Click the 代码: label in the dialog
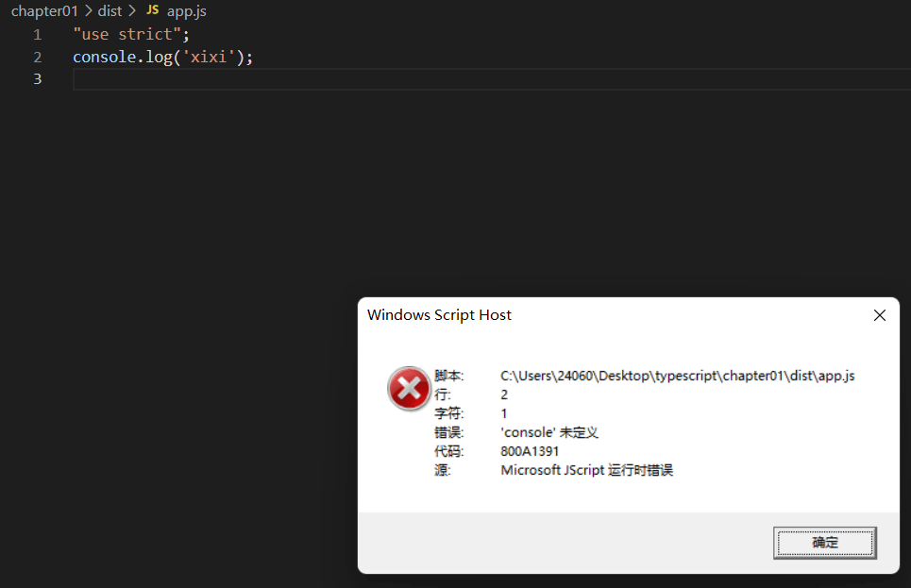The height and width of the screenshot is (588, 911). pos(449,451)
